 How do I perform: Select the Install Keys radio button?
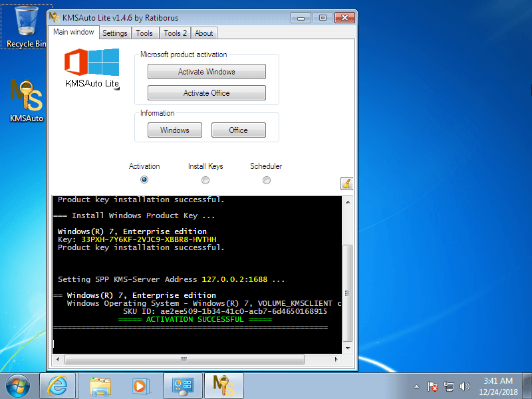(205, 180)
